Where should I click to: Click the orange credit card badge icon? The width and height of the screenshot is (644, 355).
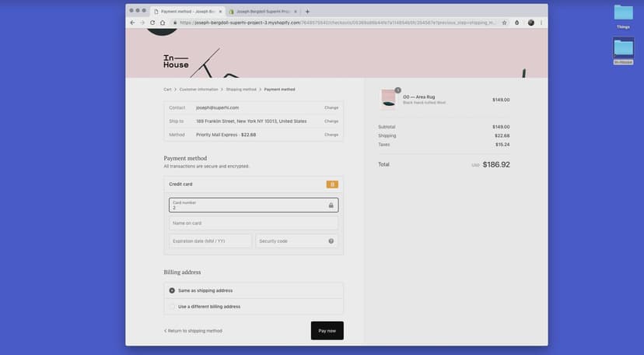click(x=332, y=185)
